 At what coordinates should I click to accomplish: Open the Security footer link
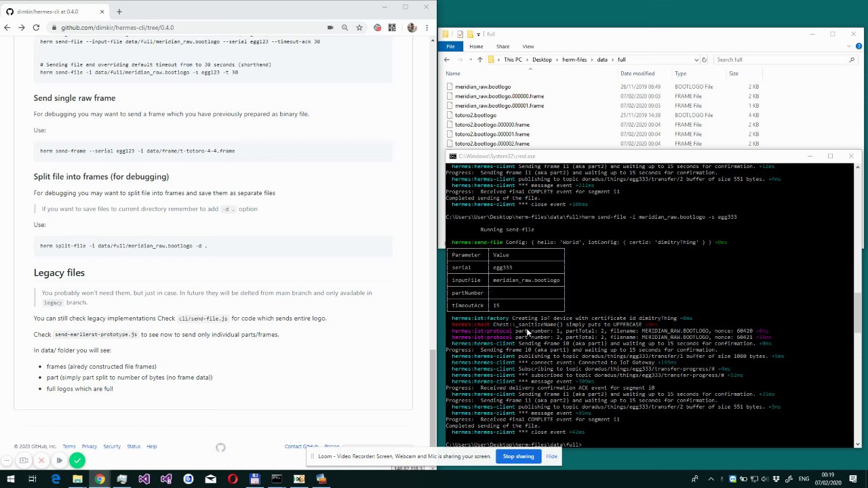[112, 447]
